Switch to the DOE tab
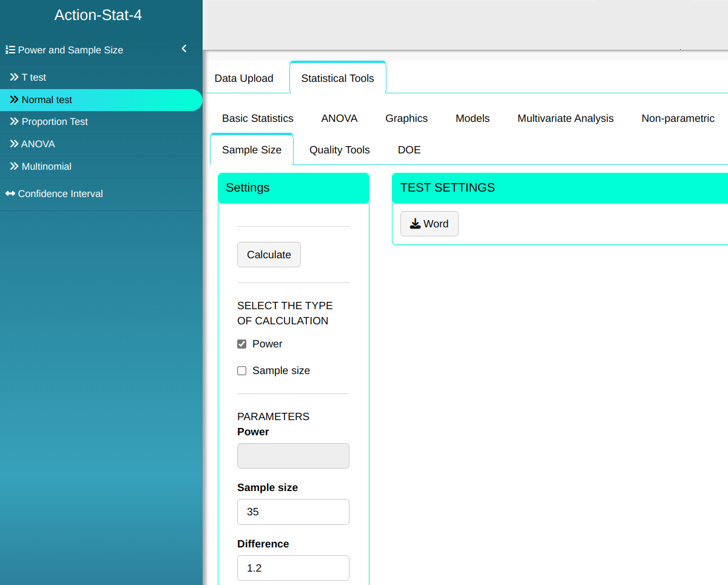 click(x=409, y=150)
